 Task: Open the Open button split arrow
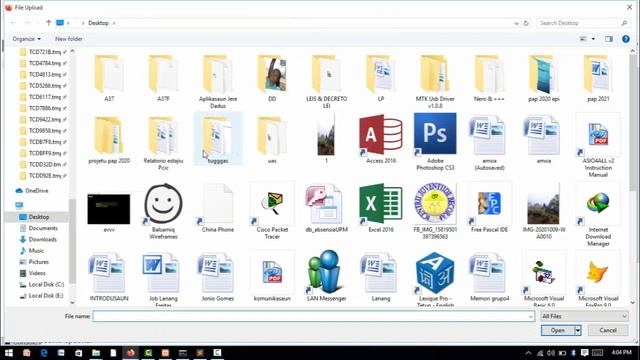(x=578, y=330)
